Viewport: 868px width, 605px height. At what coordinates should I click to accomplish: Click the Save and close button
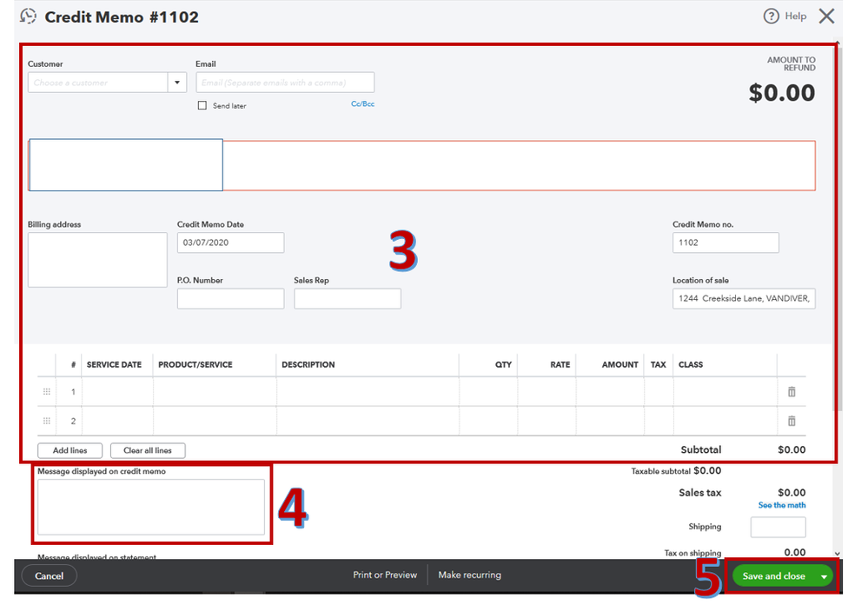(774, 576)
